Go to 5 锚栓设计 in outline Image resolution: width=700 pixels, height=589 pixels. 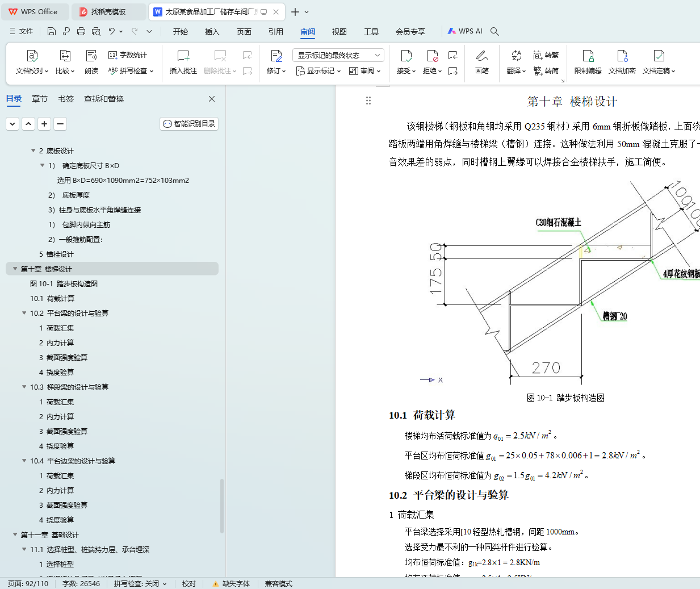click(56, 254)
